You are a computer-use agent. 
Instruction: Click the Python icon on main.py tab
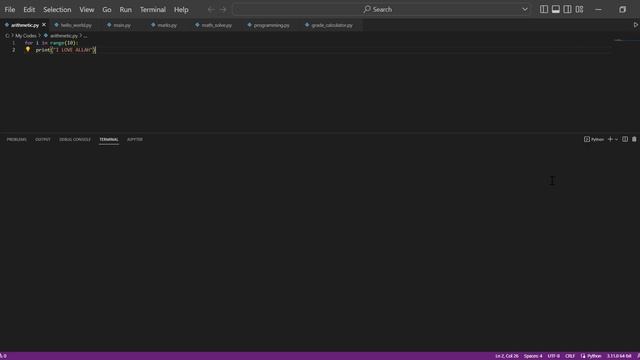point(109,25)
